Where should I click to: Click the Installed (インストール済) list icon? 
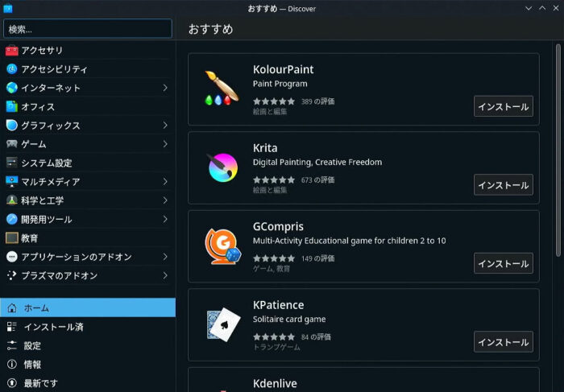tap(12, 327)
